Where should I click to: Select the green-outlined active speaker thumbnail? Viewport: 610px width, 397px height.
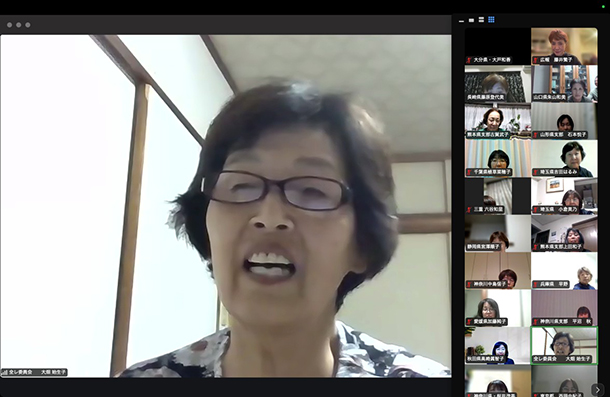click(564, 346)
